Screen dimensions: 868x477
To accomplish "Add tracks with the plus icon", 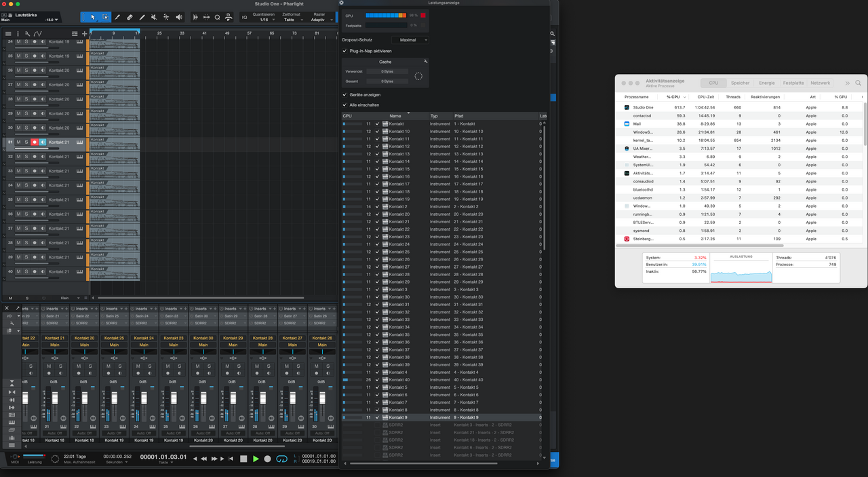I will (x=85, y=33).
